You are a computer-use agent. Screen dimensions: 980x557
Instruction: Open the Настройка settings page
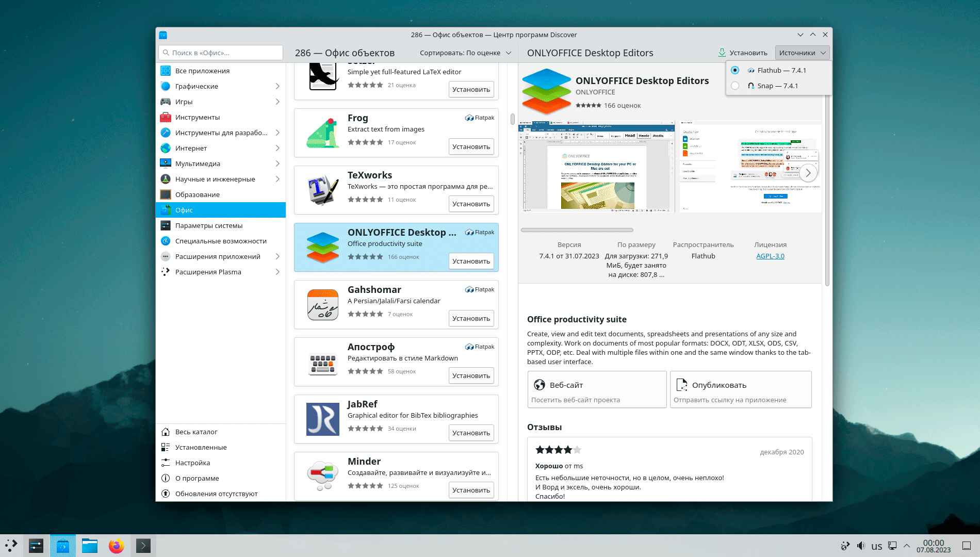point(221,463)
